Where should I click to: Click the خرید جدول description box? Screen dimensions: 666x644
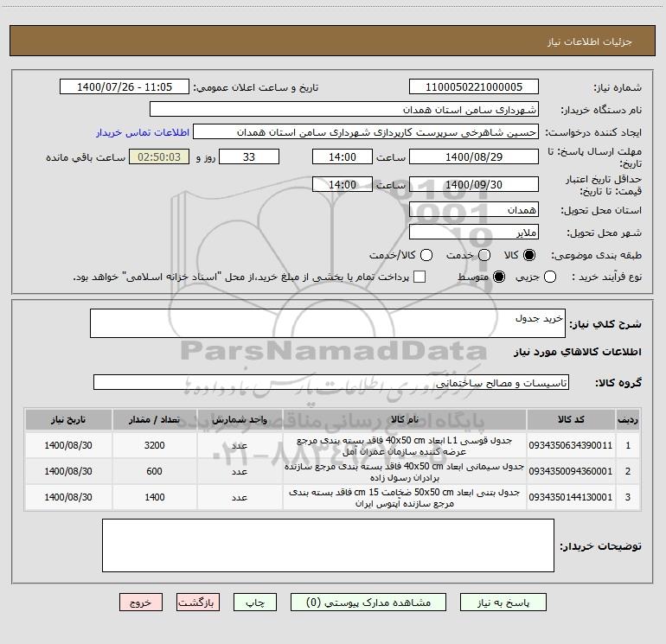coord(328,323)
